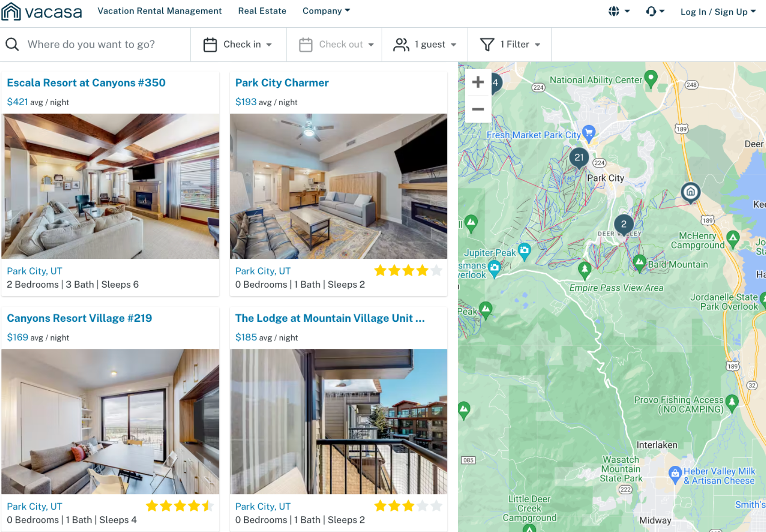766x532 pixels.
Task: Open the 1 guest dropdown
Action: pyautogui.click(x=425, y=44)
